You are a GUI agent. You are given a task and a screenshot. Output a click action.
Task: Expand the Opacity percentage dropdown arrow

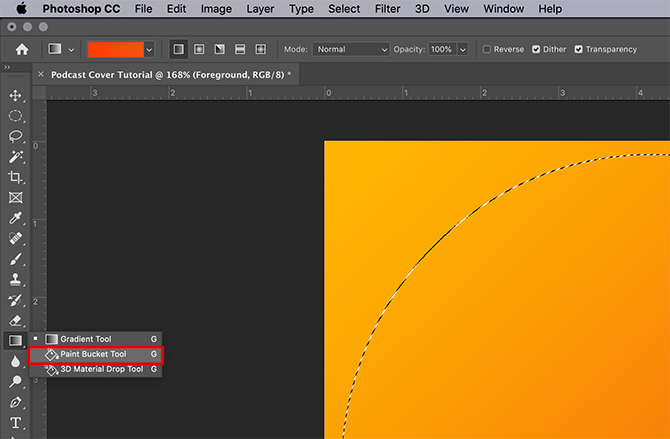[x=464, y=49]
